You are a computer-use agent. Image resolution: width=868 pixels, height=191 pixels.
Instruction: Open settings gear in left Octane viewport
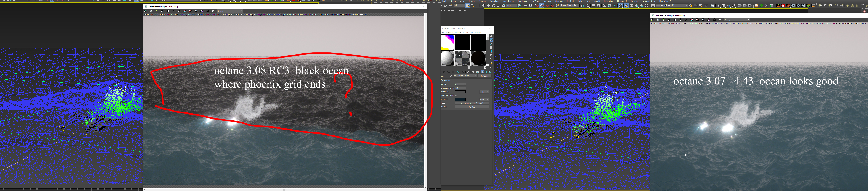pyautogui.click(x=213, y=11)
